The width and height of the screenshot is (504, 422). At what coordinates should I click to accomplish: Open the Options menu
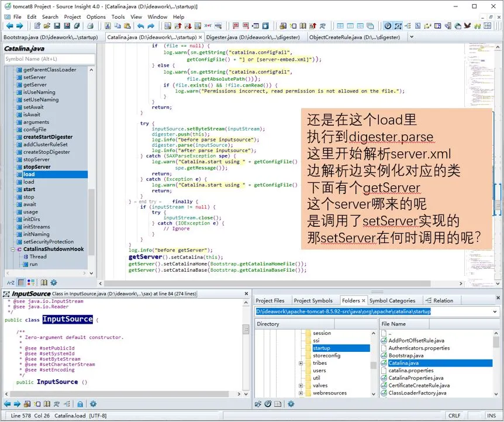(x=96, y=17)
